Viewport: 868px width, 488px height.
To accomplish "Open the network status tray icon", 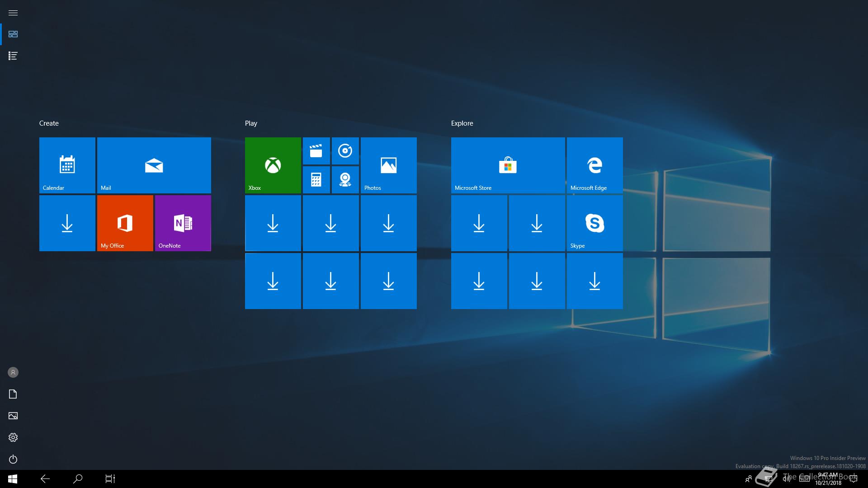I will (x=768, y=479).
